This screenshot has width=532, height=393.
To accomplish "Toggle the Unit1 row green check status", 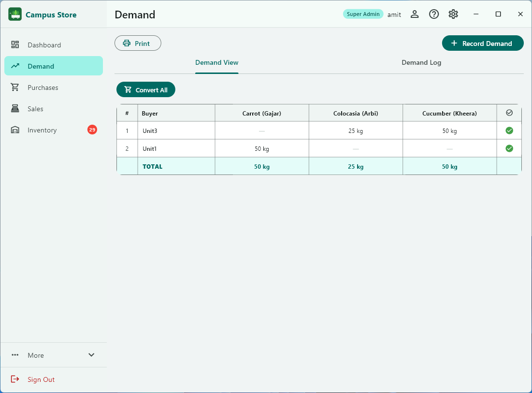I will click(x=509, y=148).
